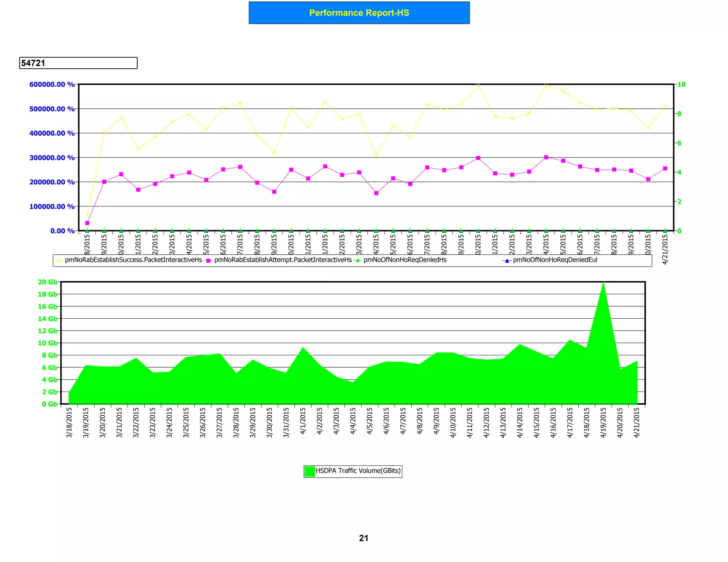Click the page number 21
This screenshot has height=562, width=728.
(x=364, y=538)
